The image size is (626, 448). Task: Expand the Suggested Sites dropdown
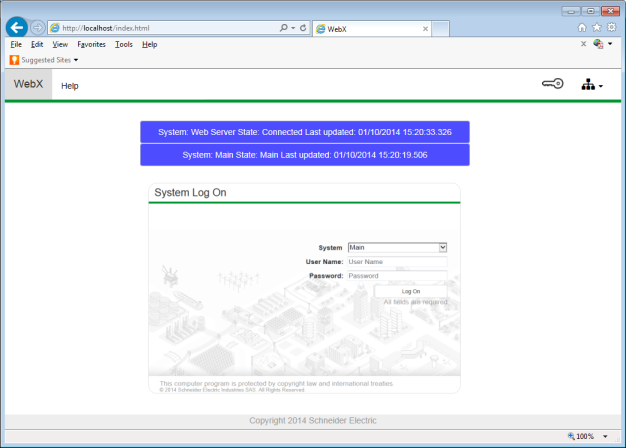(x=44, y=60)
